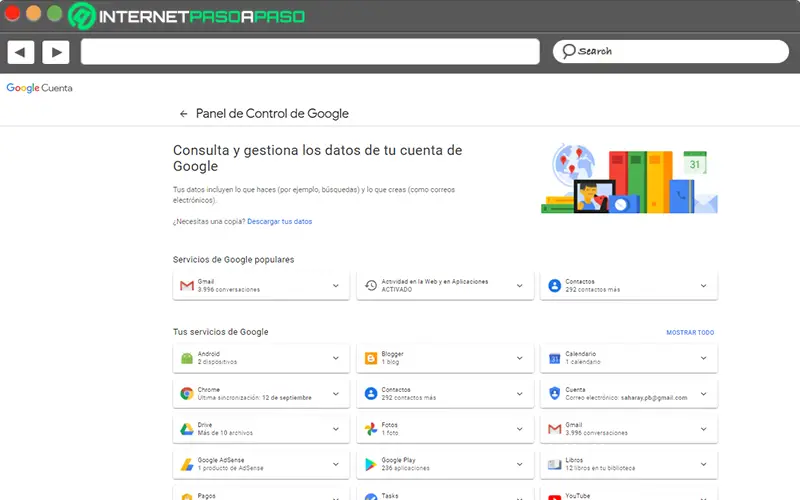The width and height of the screenshot is (800, 500).
Task: Expand the Android devices card
Action: [x=335, y=358]
